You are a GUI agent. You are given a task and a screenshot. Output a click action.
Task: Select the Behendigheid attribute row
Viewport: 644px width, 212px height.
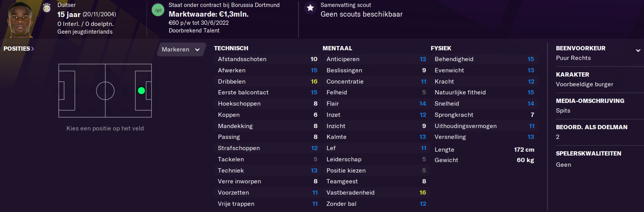pyautogui.click(x=485, y=59)
